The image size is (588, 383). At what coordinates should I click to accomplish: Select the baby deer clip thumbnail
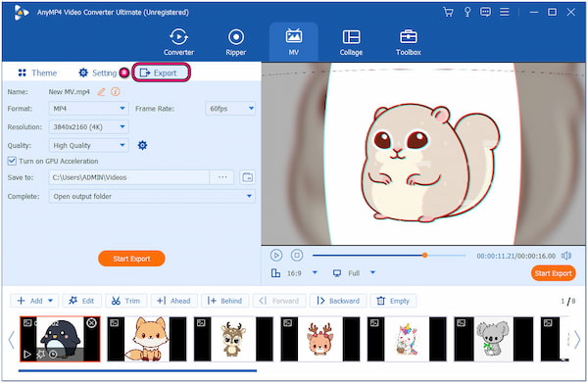pyautogui.click(x=233, y=339)
